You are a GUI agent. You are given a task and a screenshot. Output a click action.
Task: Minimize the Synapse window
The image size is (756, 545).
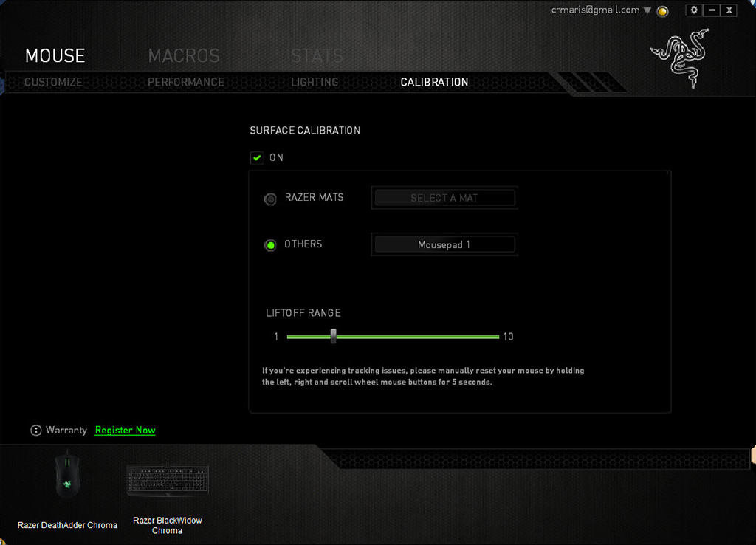click(712, 10)
